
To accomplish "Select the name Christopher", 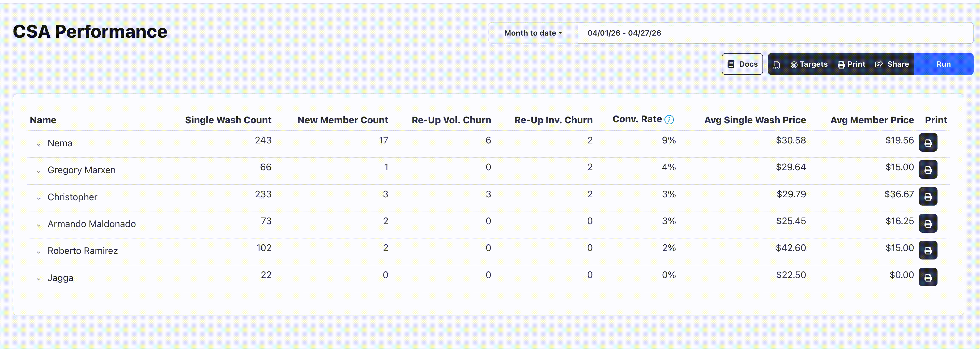I will pyautogui.click(x=72, y=197).
